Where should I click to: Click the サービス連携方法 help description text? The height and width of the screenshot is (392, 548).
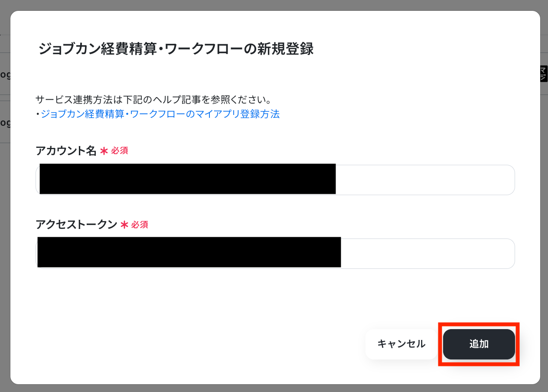point(153,100)
